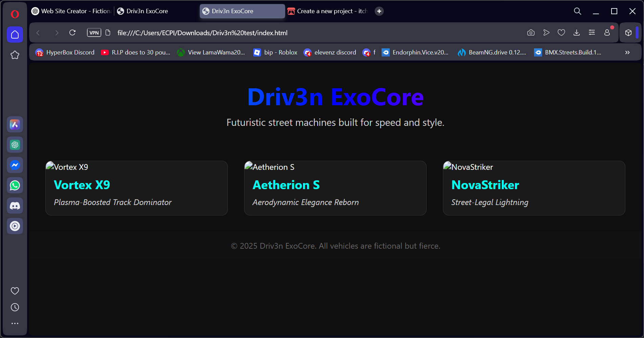Open the sidebar media player icon
The image size is (644, 338).
(15, 226)
